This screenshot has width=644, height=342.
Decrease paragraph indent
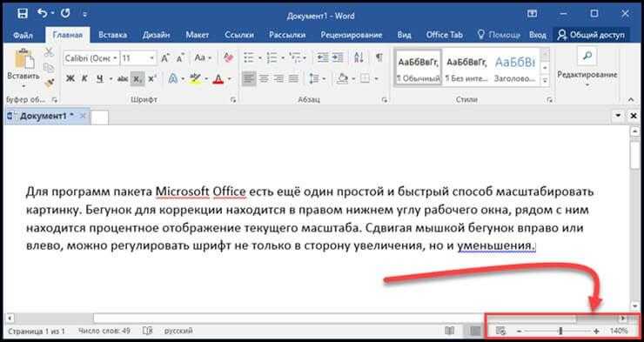pyautogui.click(x=322, y=57)
